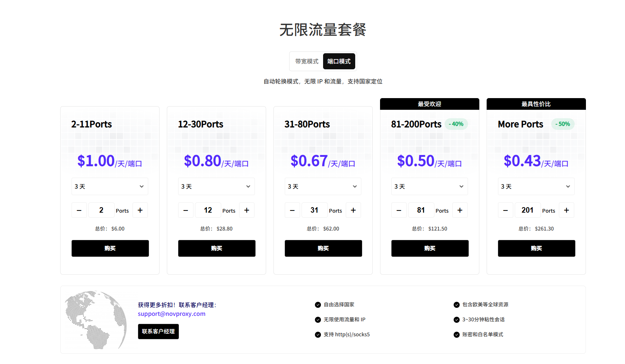Expand 3 天 dropdown in 31-80Ports card
The width and height of the screenshot is (625, 364).
tap(323, 186)
